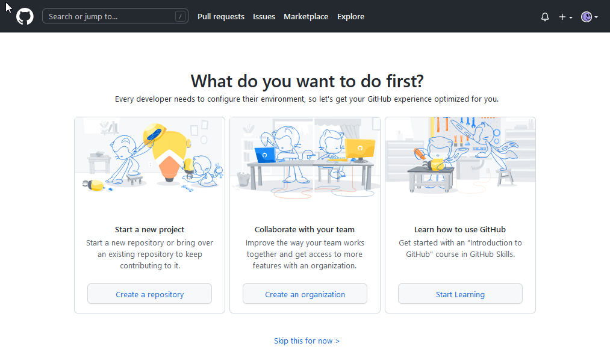Open the plus create-new dropdown
This screenshot has width=610, height=364.
(565, 17)
